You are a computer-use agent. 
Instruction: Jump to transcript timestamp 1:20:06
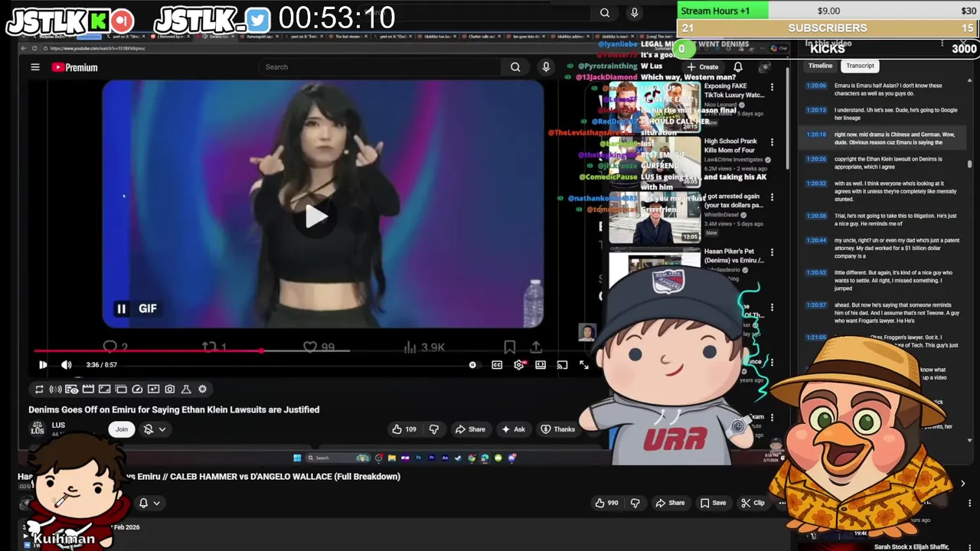pos(815,86)
